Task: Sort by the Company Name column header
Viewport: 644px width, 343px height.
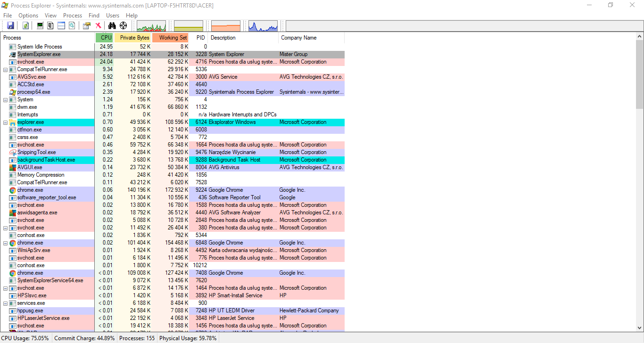Action: click(x=312, y=38)
